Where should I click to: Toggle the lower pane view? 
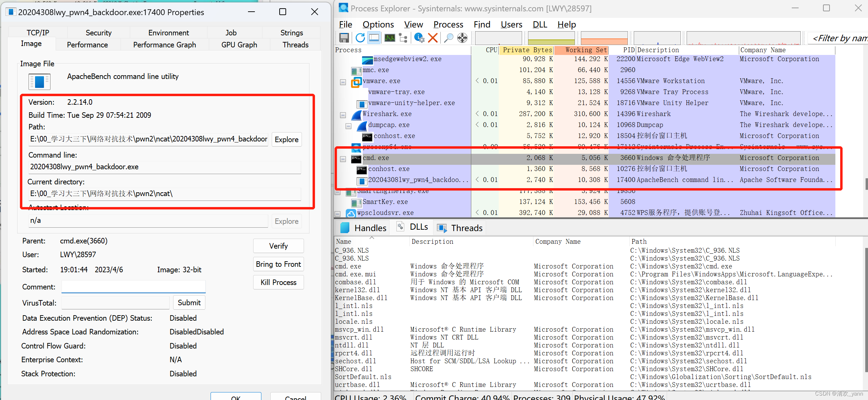pos(374,38)
